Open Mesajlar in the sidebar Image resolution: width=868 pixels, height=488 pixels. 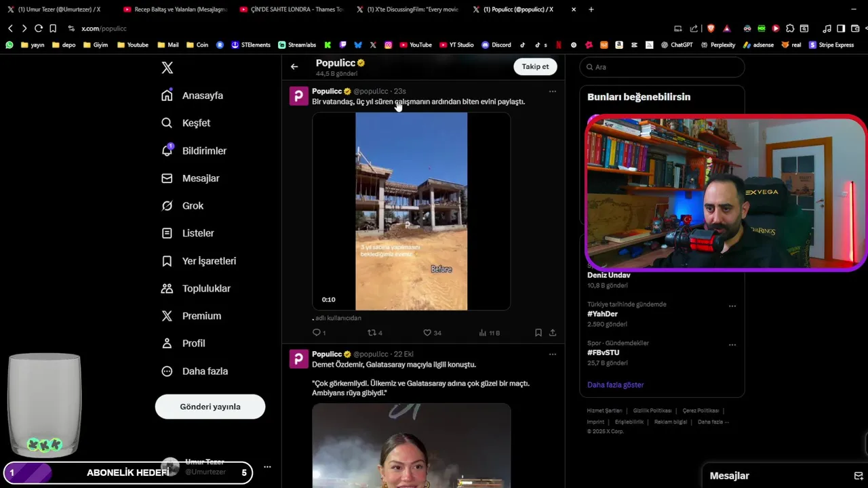click(x=190, y=178)
